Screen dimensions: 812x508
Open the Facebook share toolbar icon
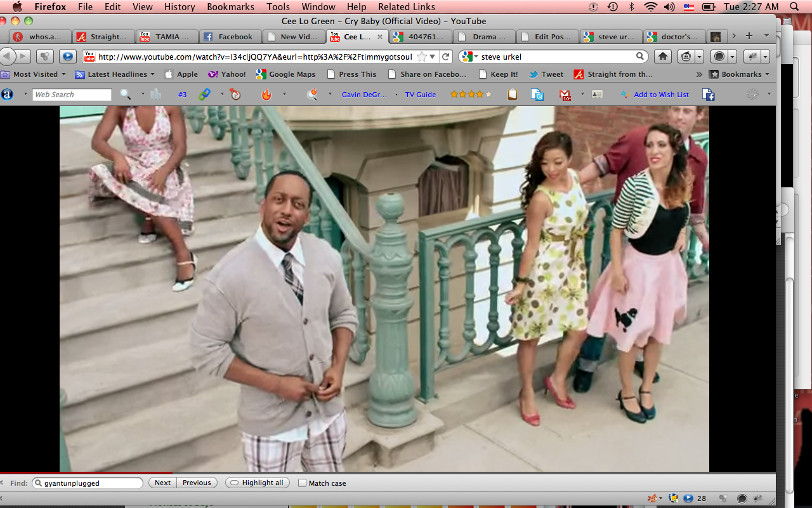(709, 95)
